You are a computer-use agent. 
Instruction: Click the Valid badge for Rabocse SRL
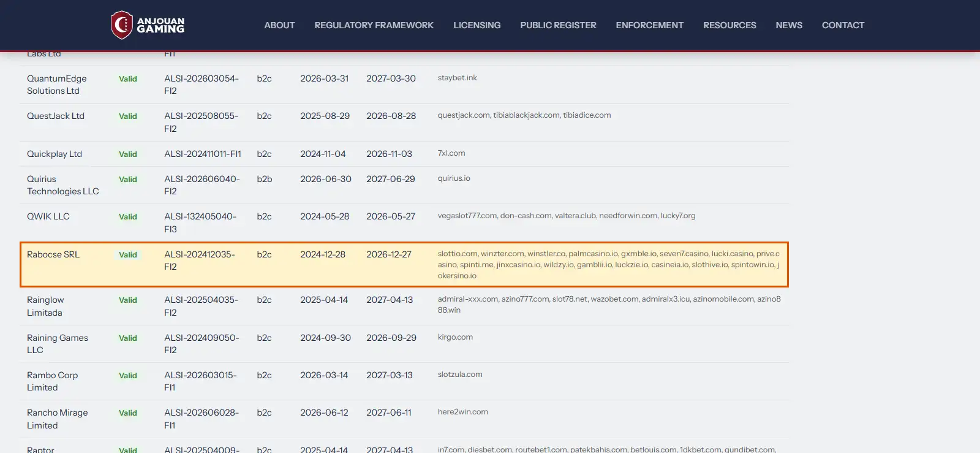(x=128, y=255)
